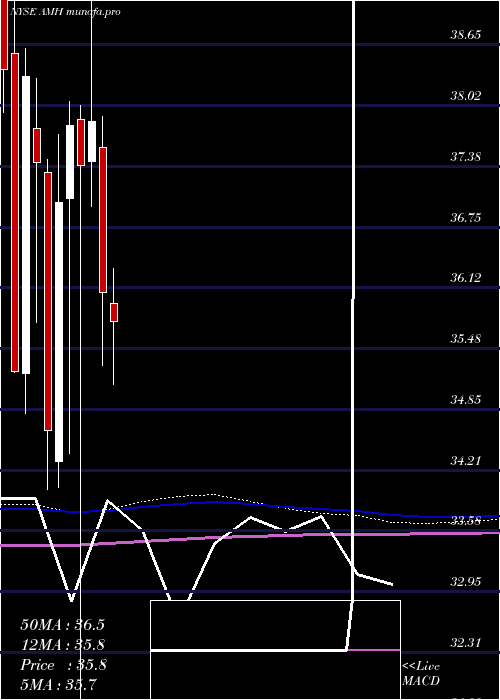Image resolution: width=500 pixels, height=700 pixels.
Task: Click the 34.85 price axis label
Action: click(x=466, y=400)
